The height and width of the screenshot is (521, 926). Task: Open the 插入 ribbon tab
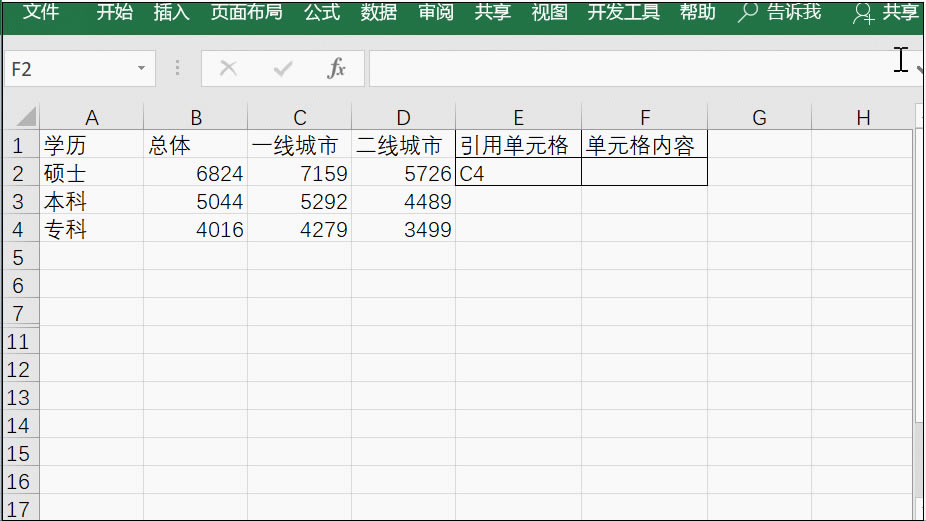point(171,12)
